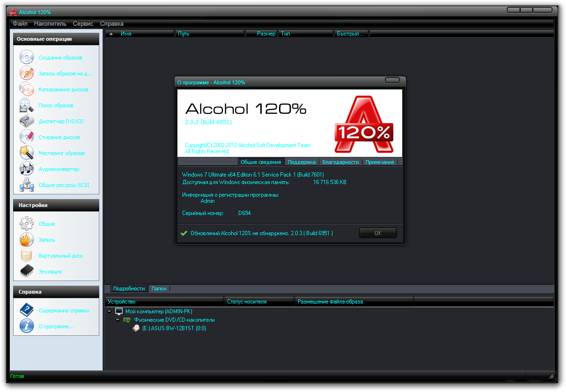The height and width of the screenshot is (392, 566).
Task: Click the О программе info icon
Action: click(26, 326)
